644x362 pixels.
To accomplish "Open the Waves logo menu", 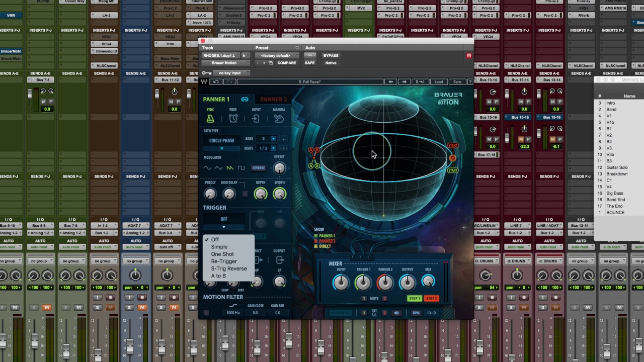I will [204, 81].
